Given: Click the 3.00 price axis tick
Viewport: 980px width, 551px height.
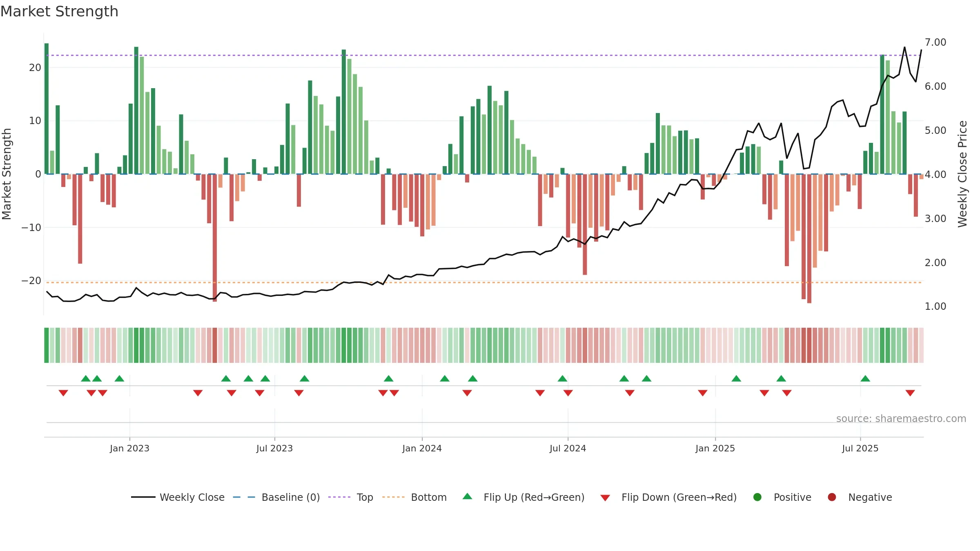Looking at the screenshot, I should [935, 218].
